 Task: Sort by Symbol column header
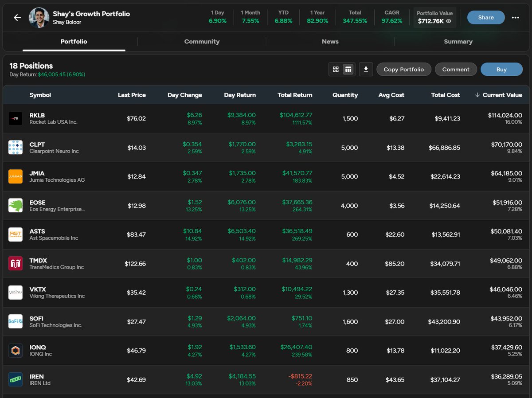40,95
